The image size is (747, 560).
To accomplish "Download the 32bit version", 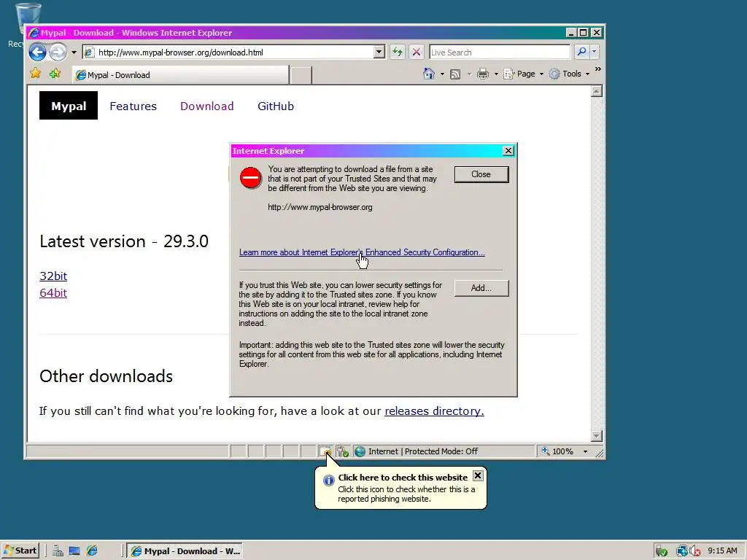I will 53,276.
